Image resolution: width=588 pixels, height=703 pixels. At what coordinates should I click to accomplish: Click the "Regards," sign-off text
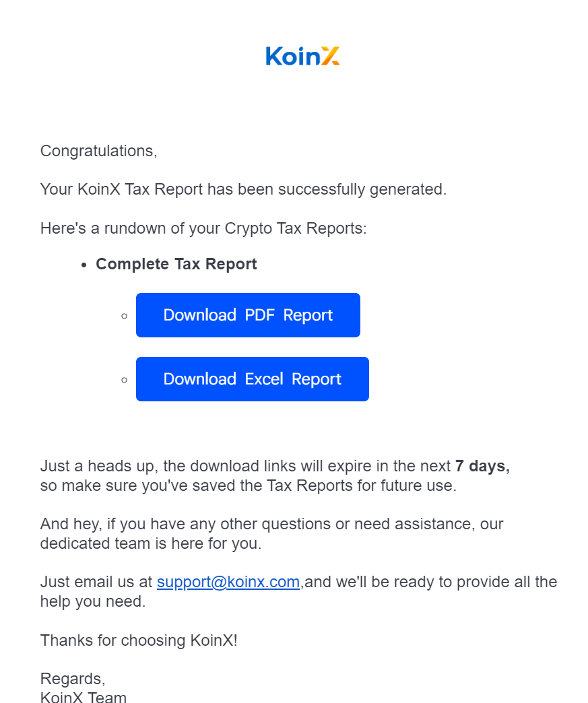point(73,678)
